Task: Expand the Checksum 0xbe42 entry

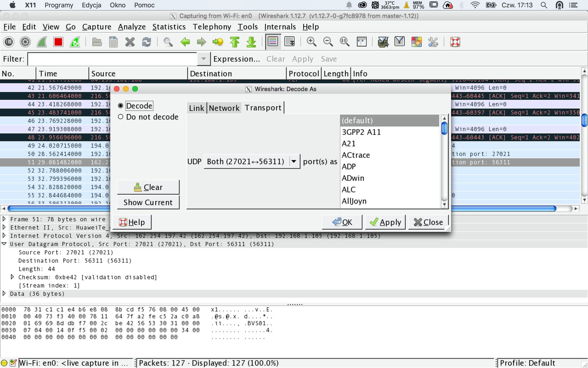Action: point(12,277)
